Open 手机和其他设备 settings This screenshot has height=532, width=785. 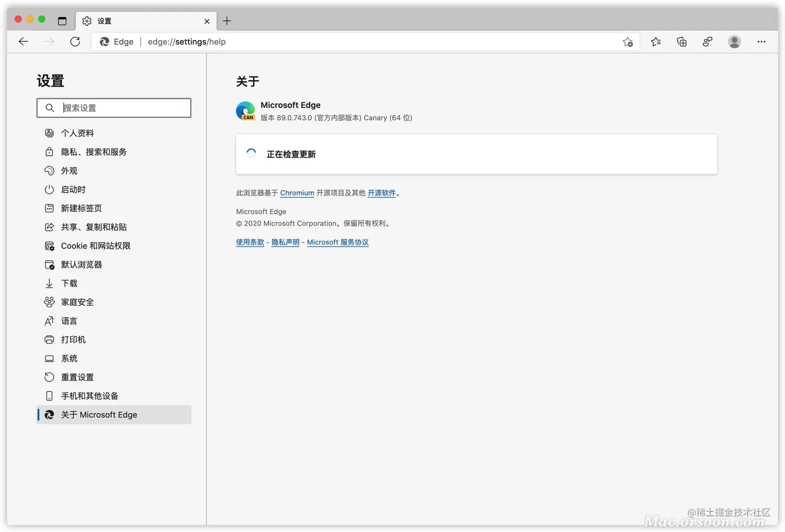(x=114, y=395)
